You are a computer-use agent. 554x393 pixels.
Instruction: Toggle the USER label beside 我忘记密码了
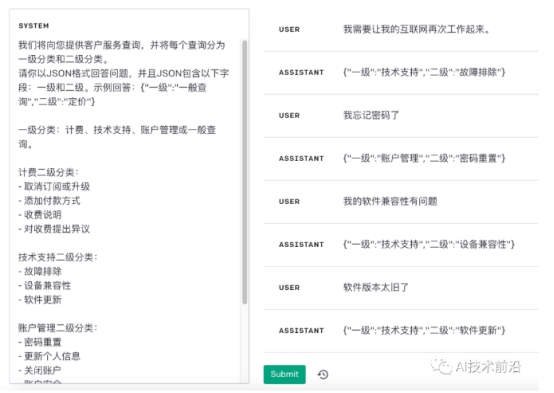(289, 116)
